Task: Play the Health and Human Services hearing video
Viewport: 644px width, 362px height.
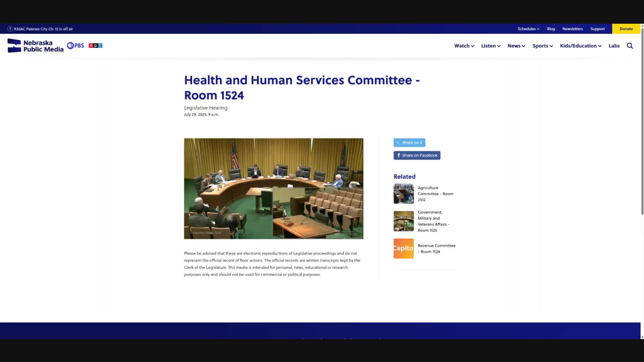Action: click(x=273, y=189)
